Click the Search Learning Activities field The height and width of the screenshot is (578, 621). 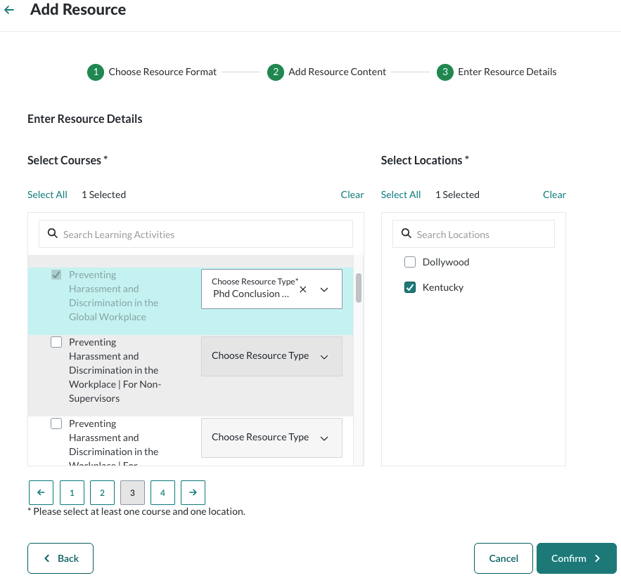coord(205,234)
